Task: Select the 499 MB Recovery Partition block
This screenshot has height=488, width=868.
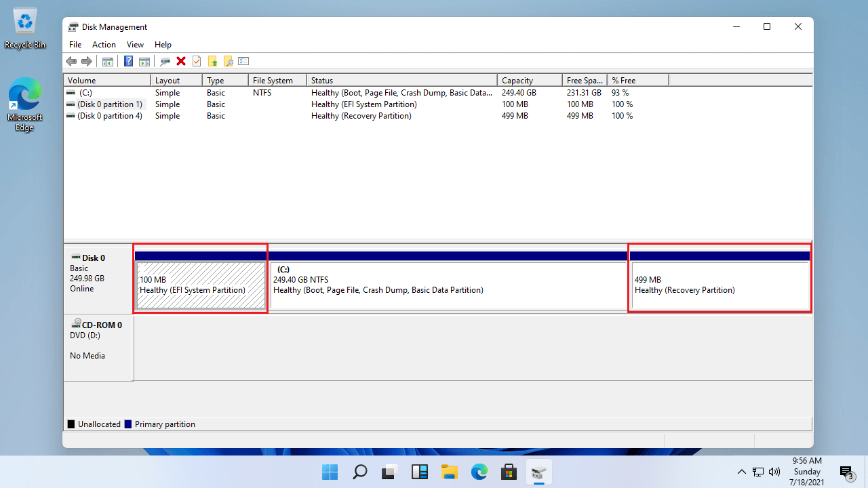Action: 719,285
